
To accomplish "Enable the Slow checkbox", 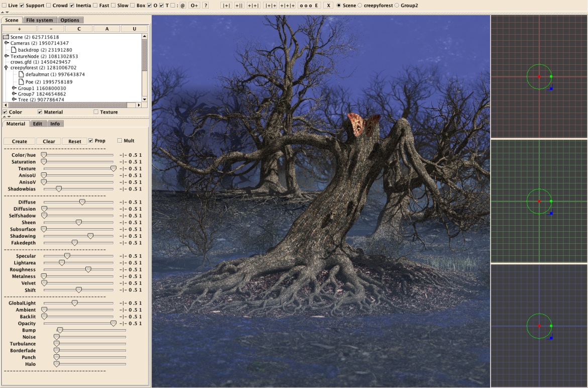I will tap(113, 5).
